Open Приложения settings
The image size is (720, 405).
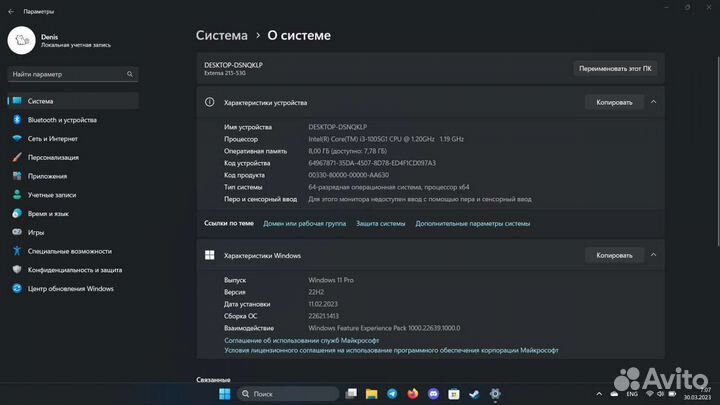click(73, 176)
